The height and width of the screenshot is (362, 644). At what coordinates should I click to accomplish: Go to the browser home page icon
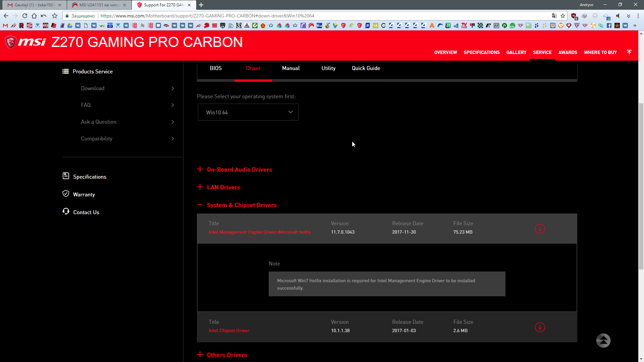click(34, 16)
